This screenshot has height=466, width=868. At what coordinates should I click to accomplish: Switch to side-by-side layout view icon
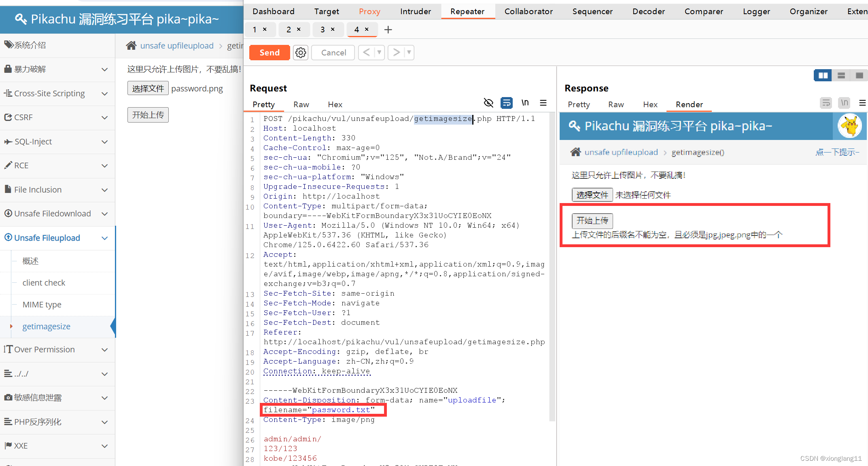tap(823, 76)
